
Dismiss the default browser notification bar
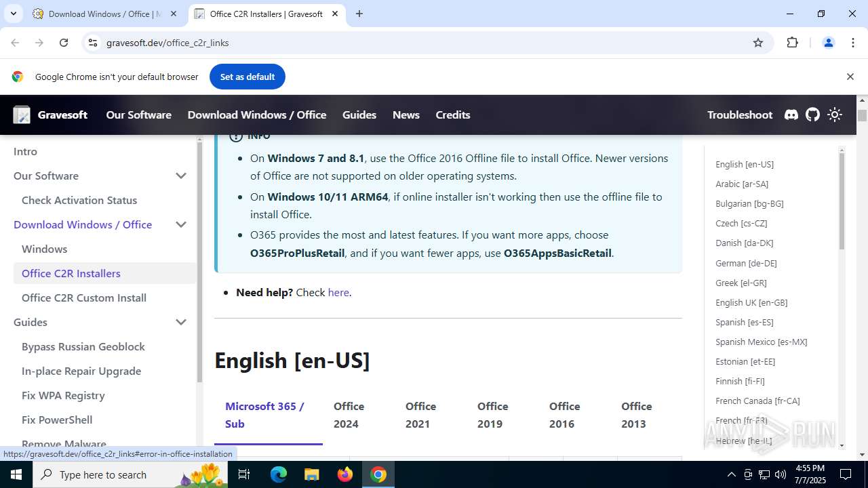[x=850, y=77]
